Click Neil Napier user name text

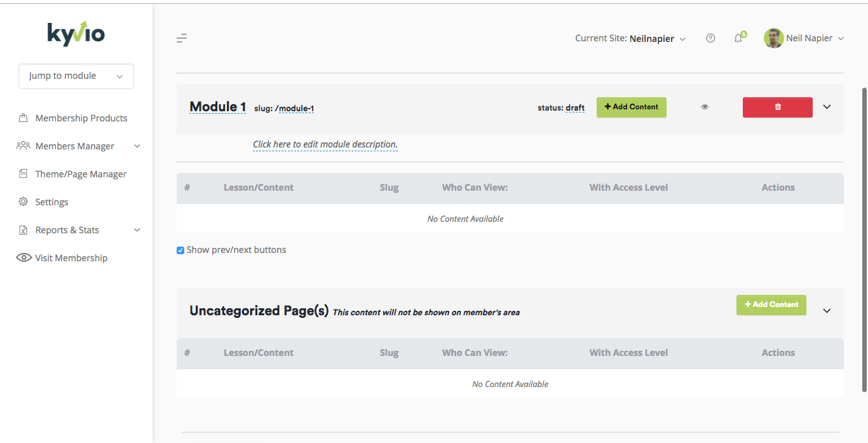[x=809, y=38]
